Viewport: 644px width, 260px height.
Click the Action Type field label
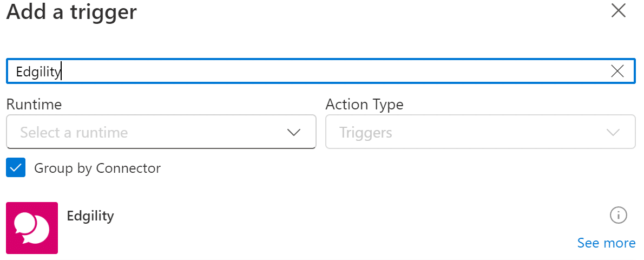pyautogui.click(x=364, y=104)
